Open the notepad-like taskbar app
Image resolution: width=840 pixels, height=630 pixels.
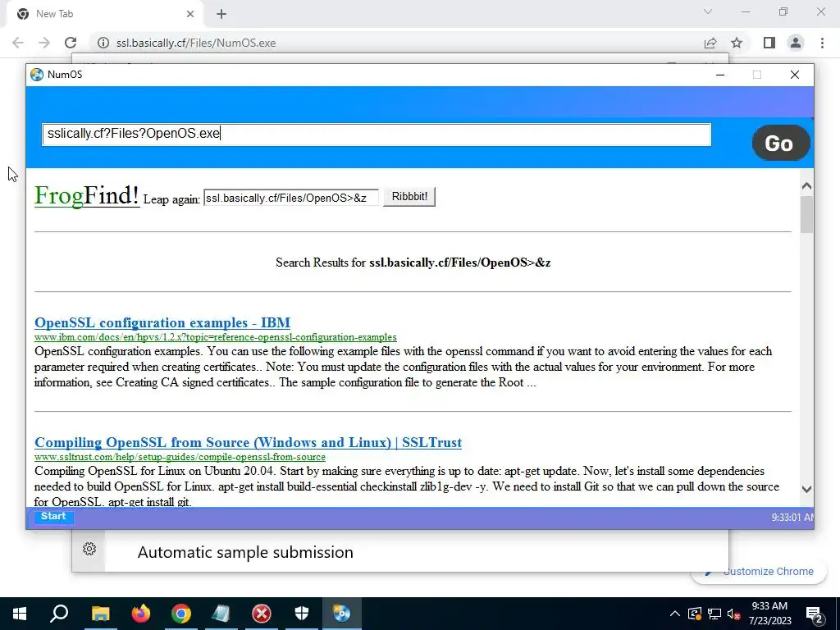(x=221, y=614)
